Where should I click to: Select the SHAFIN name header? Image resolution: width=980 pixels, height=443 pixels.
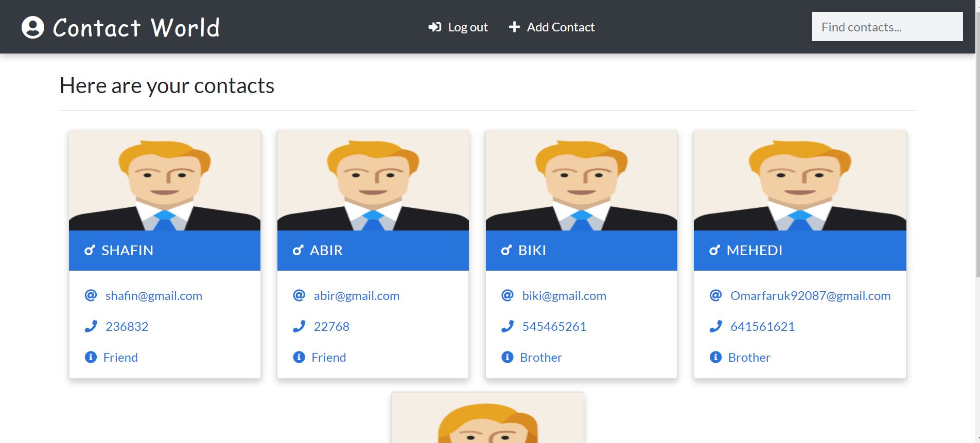click(x=165, y=251)
